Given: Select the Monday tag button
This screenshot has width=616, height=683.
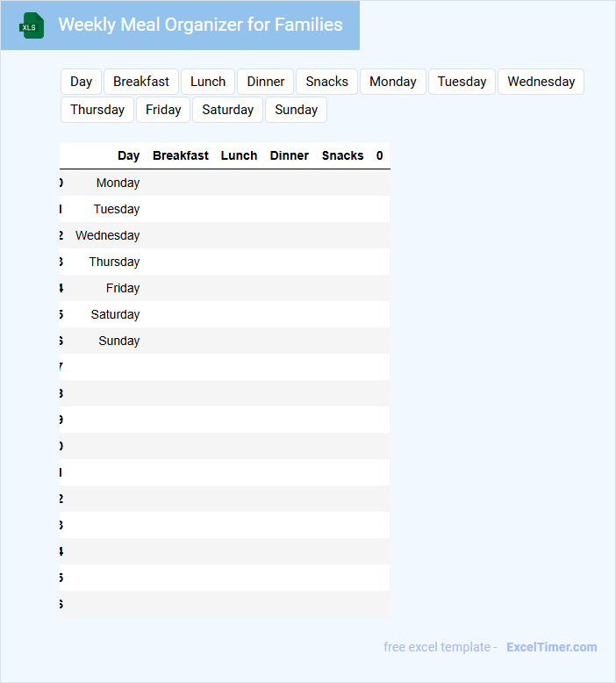Looking at the screenshot, I should click(392, 82).
